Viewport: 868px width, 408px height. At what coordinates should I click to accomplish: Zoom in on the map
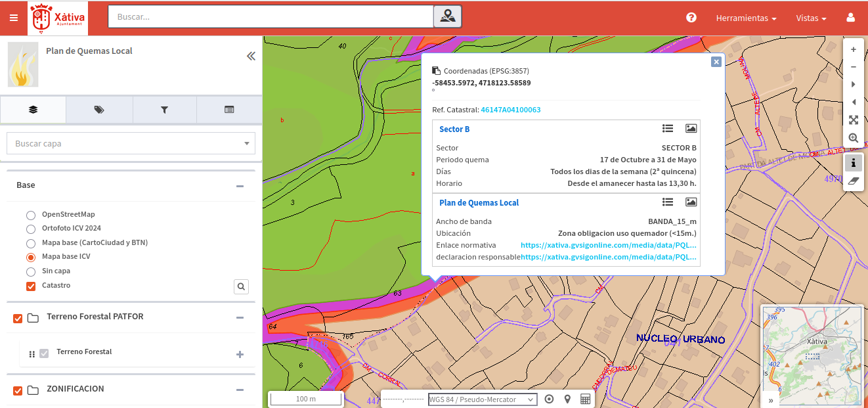[x=853, y=49]
